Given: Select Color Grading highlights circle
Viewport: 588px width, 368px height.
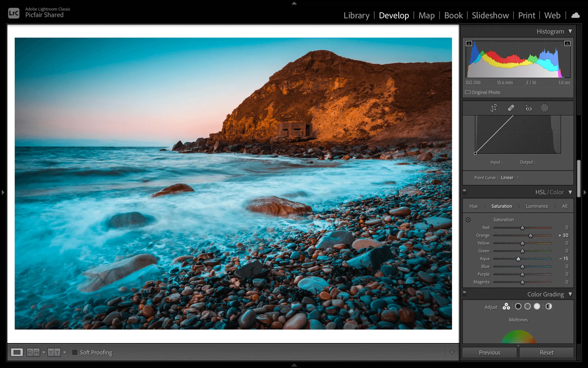Looking at the screenshot, I should pos(537,306).
